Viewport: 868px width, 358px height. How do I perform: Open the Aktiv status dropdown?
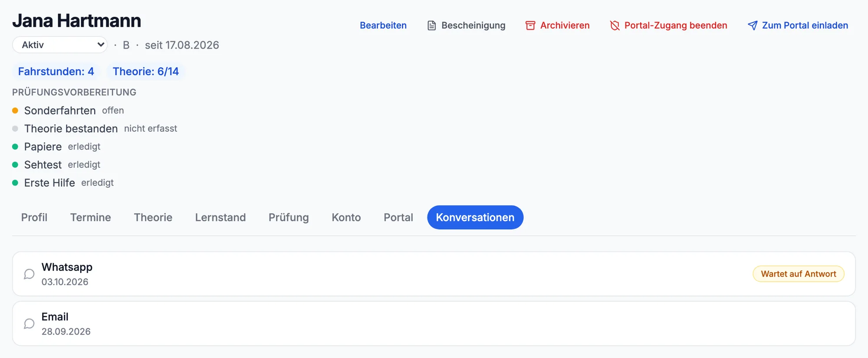pyautogui.click(x=60, y=45)
